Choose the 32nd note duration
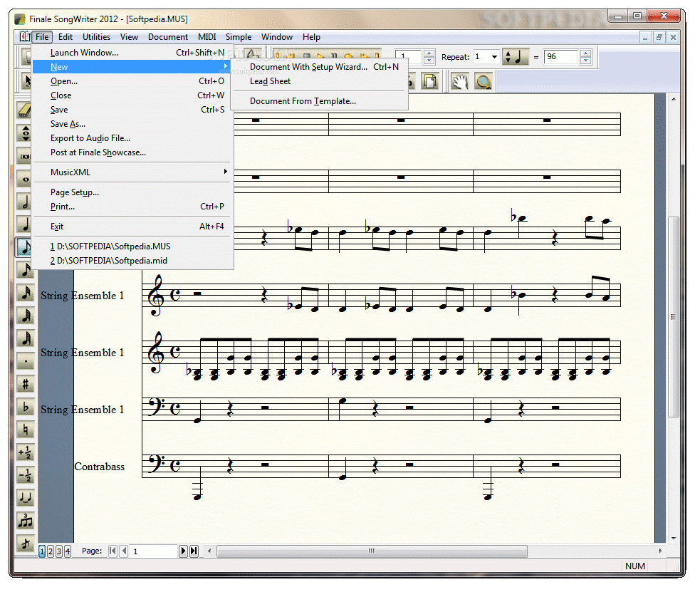Image resolution: width=700 pixels, height=592 pixels. [x=25, y=292]
